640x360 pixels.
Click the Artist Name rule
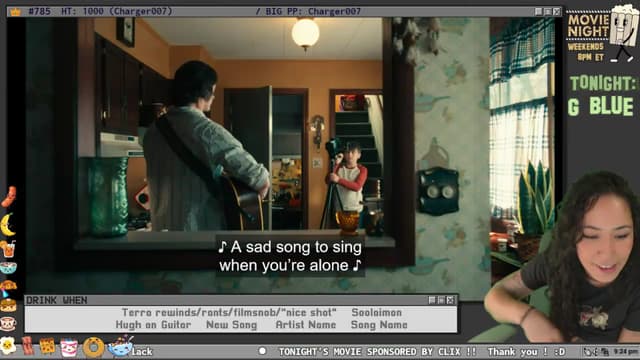[x=306, y=325]
